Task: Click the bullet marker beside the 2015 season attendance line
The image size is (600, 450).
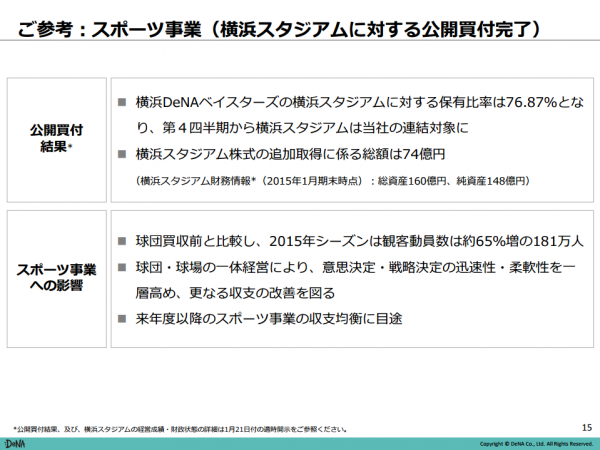Action: [122, 241]
